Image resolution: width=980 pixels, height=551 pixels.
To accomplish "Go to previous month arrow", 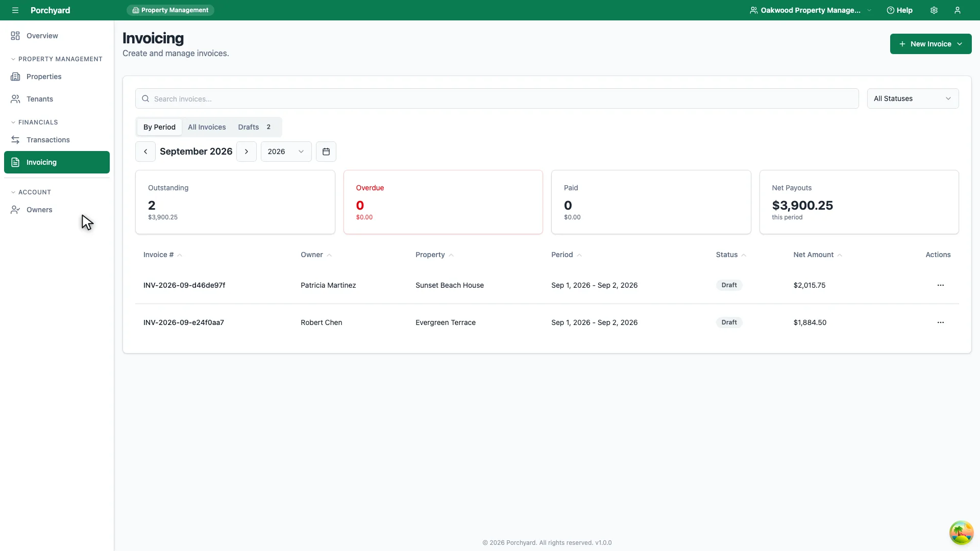I will click(x=145, y=152).
